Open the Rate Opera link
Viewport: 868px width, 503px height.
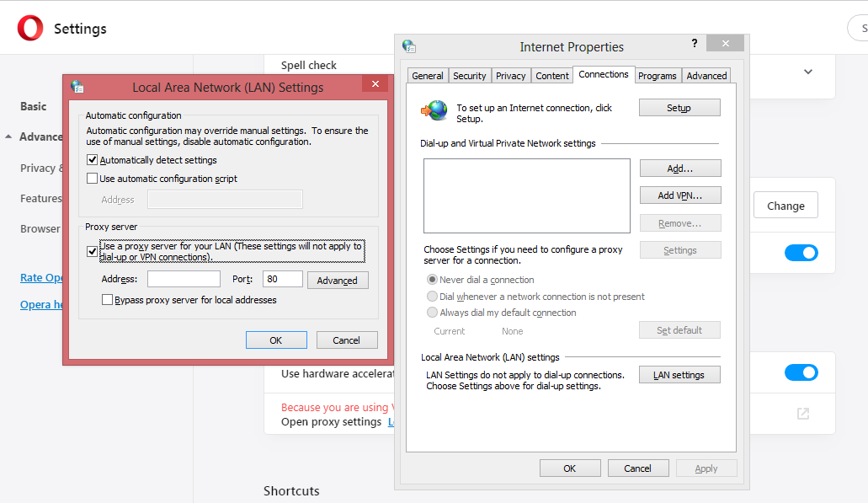39,278
